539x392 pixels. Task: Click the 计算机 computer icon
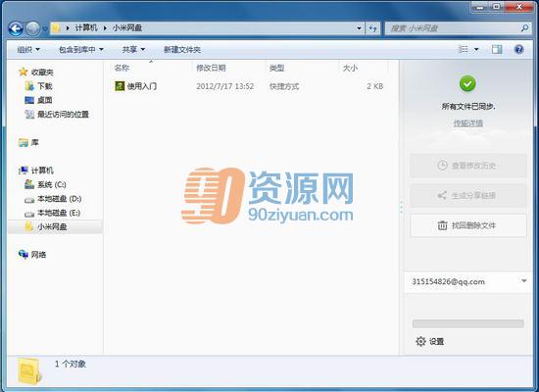pyautogui.click(x=24, y=171)
